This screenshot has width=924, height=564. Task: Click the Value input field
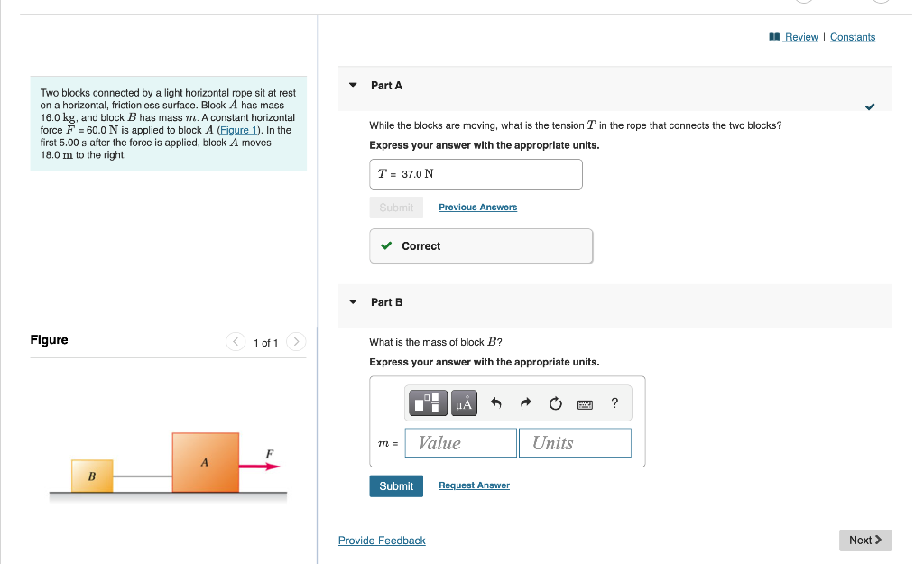pos(460,442)
